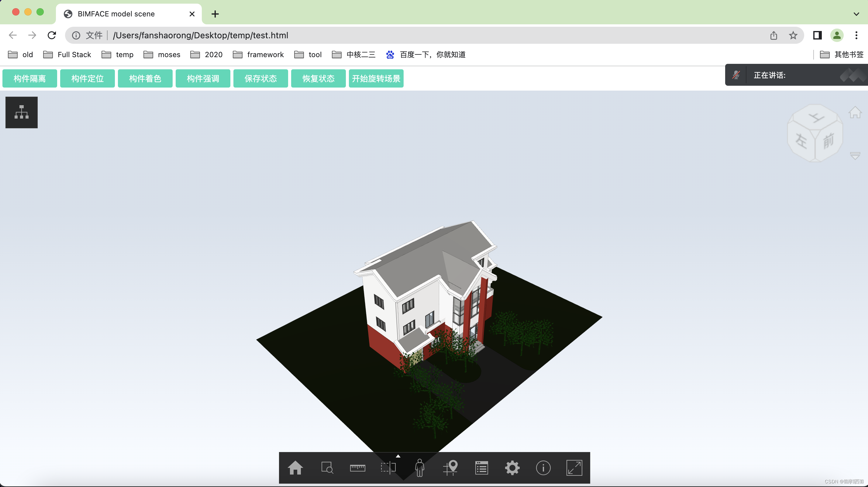Open viewer settings gear

[x=512, y=468]
